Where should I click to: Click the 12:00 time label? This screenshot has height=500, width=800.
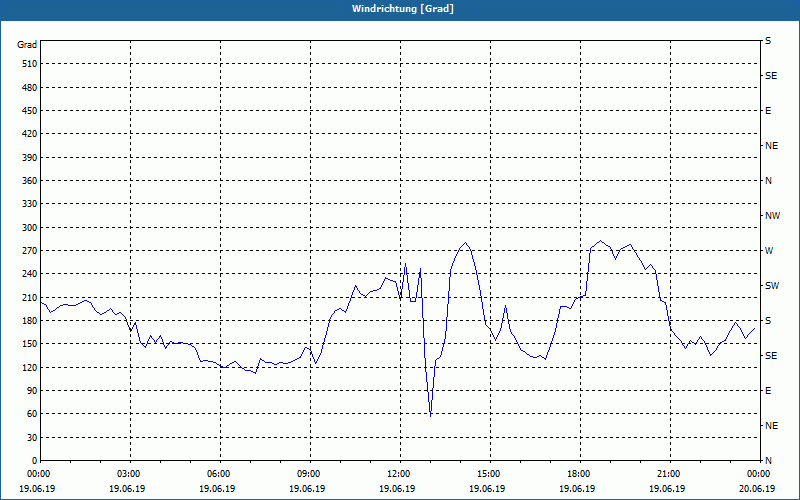pyautogui.click(x=398, y=473)
